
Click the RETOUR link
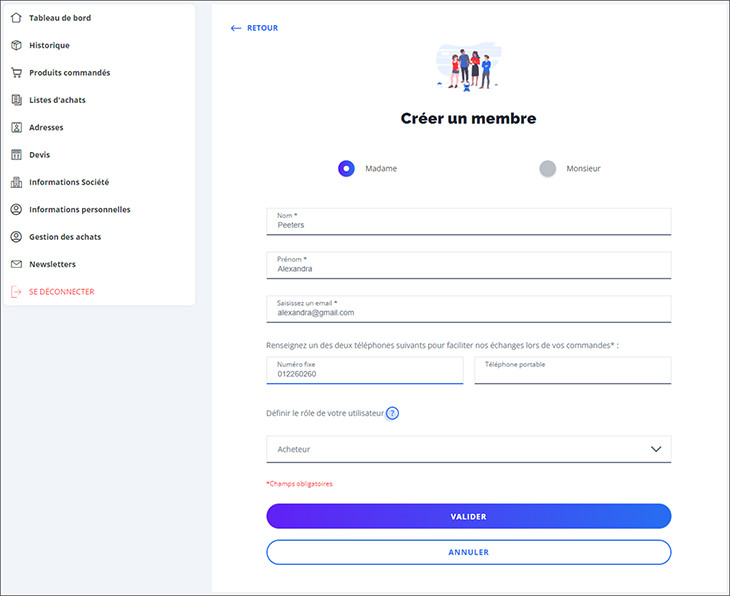pos(263,28)
